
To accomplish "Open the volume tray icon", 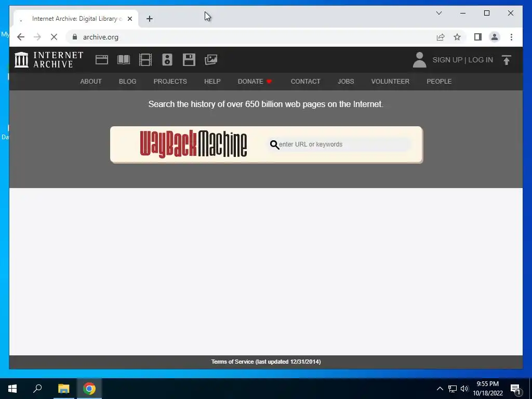I will click(464, 389).
